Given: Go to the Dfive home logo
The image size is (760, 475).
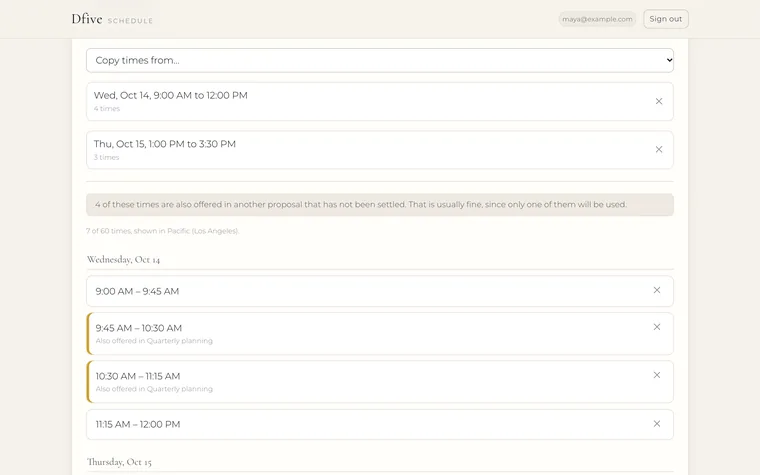Looking at the screenshot, I should point(87,19).
